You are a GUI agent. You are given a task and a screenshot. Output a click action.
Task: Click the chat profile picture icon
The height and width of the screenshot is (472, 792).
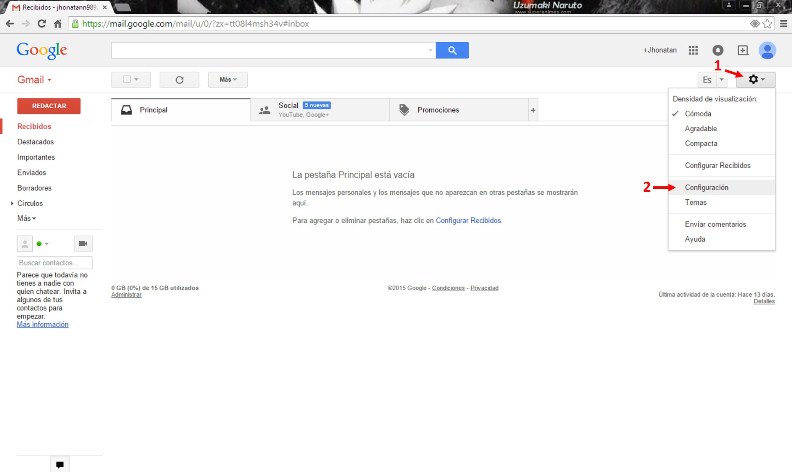(x=25, y=244)
